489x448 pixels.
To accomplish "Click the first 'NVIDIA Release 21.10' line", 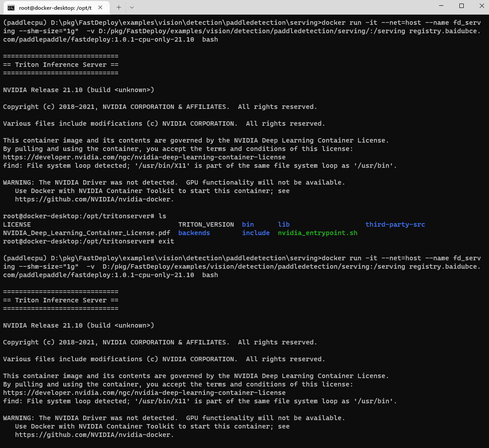I will click(79, 90).
